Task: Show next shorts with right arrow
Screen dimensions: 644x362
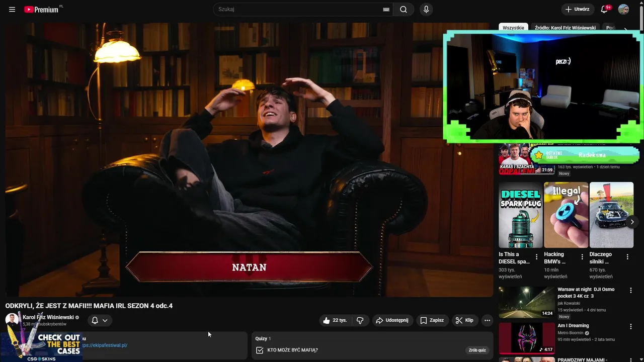Action: (x=632, y=222)
